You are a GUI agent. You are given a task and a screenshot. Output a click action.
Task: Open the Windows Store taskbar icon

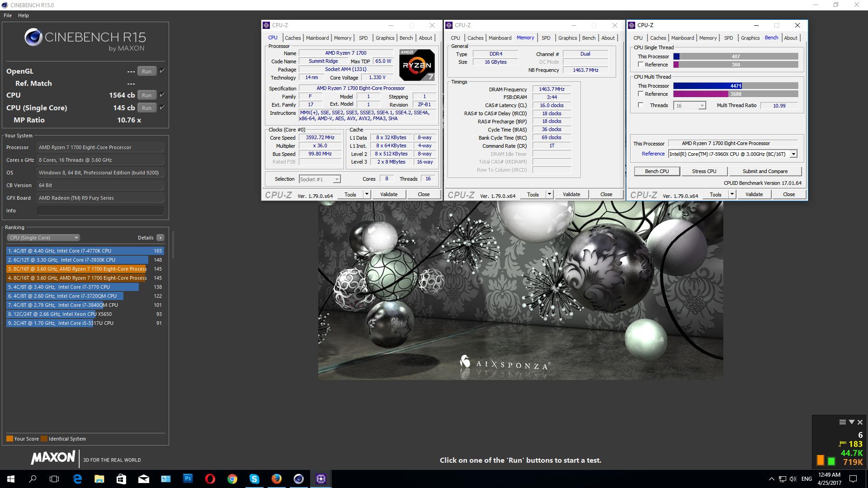121,479
